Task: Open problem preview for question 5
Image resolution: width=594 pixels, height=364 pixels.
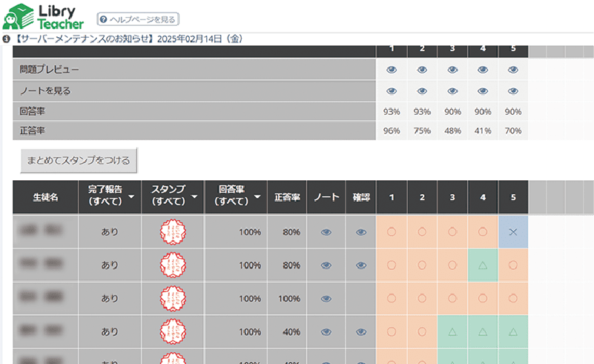Action: [513, 70]
